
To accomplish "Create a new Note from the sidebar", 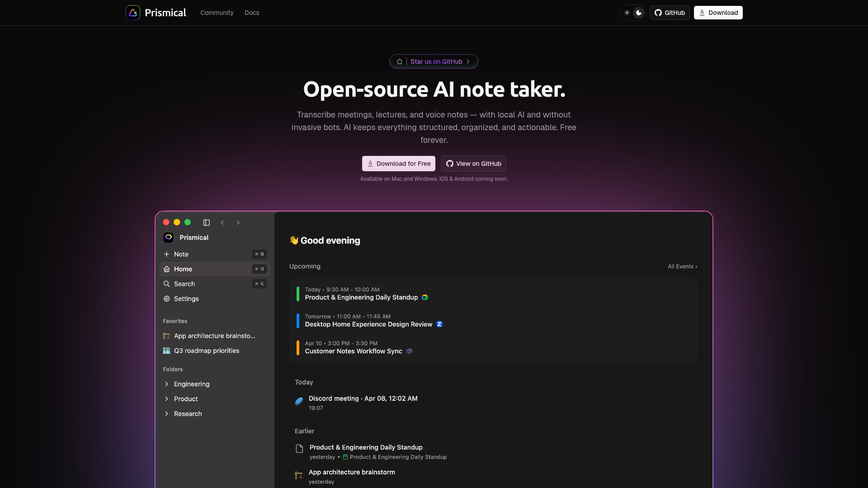I will (215, 254).
